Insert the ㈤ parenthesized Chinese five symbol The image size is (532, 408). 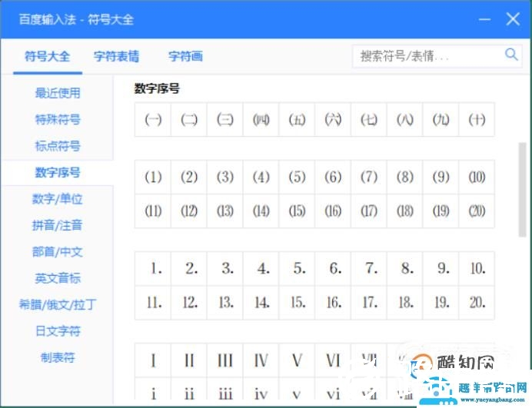(297, 120)
